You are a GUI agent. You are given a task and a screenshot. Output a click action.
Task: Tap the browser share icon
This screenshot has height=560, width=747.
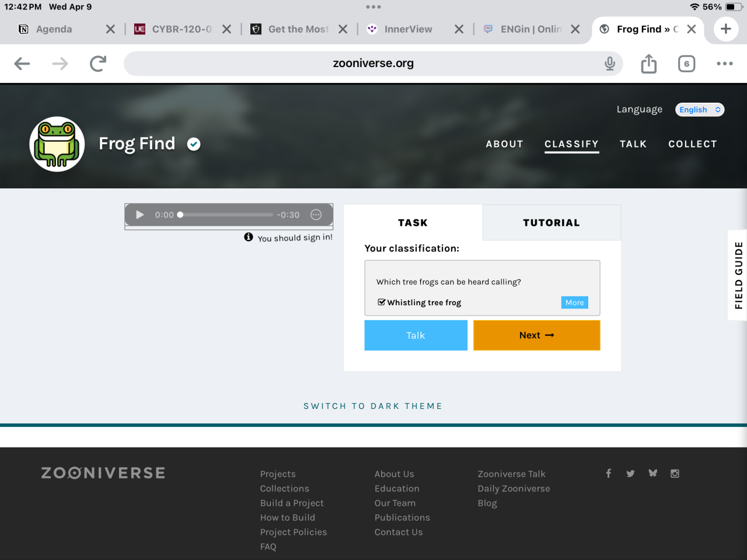tap(648, 64)
